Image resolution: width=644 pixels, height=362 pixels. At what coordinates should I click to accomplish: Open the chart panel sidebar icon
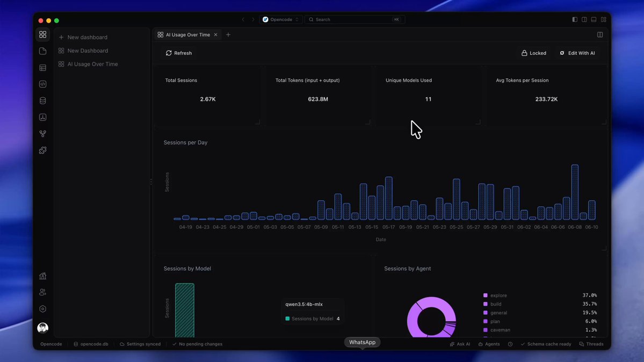(43, 118)
